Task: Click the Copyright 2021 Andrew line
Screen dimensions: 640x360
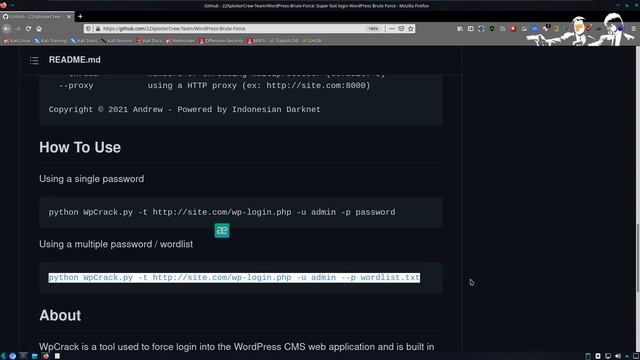Action: [184, 109]
